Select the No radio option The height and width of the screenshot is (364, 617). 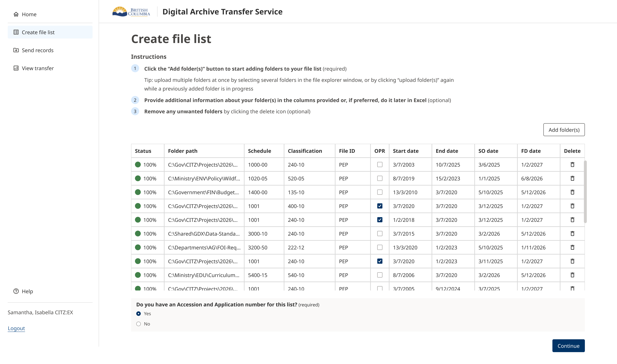139,324
